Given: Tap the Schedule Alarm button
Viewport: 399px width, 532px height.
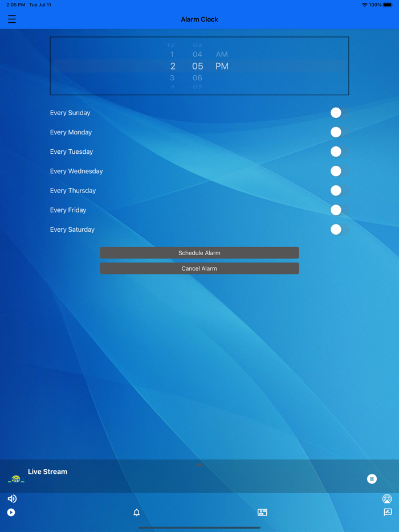Looking at the screenshot, I should (199, 253).
